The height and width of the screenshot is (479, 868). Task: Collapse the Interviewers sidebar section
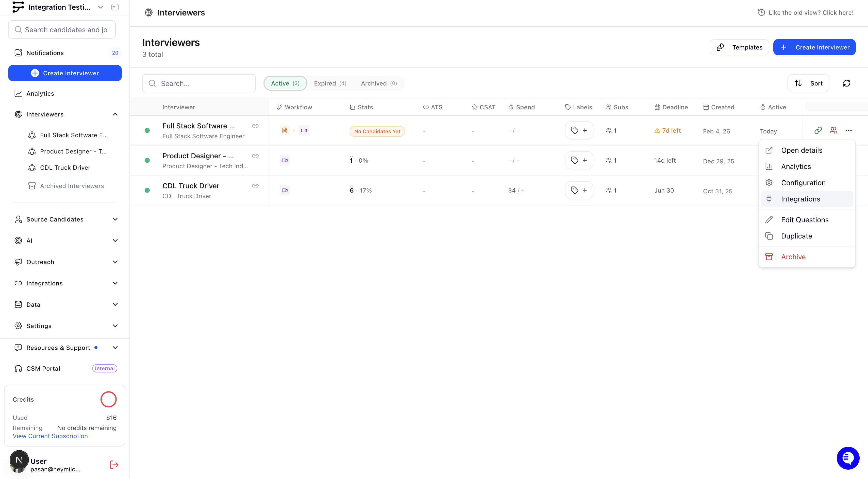pos(115,114)
